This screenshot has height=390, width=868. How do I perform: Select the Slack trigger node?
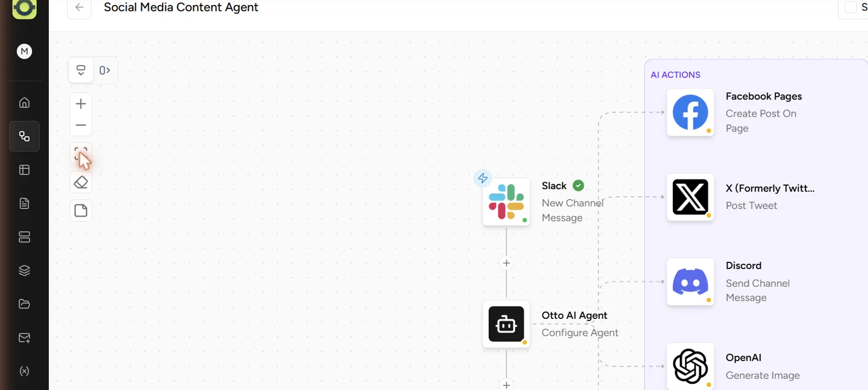click(506, 202)
